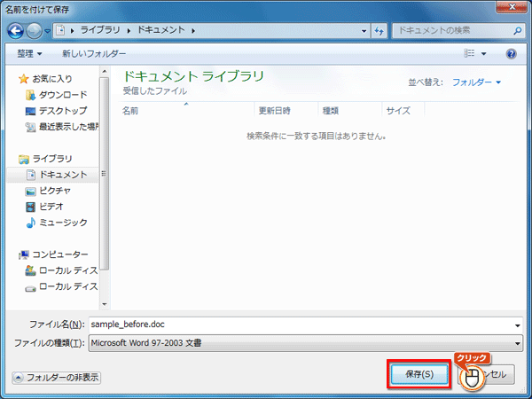Viewport: 532px width, 399px height.
Task: Click the Forward navigation arrow
Action: [x=34, y=31]
